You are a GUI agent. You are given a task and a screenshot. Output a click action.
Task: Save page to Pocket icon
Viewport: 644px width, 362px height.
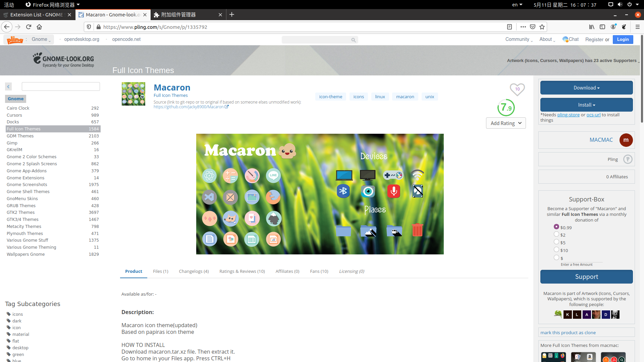click(533, 27)
